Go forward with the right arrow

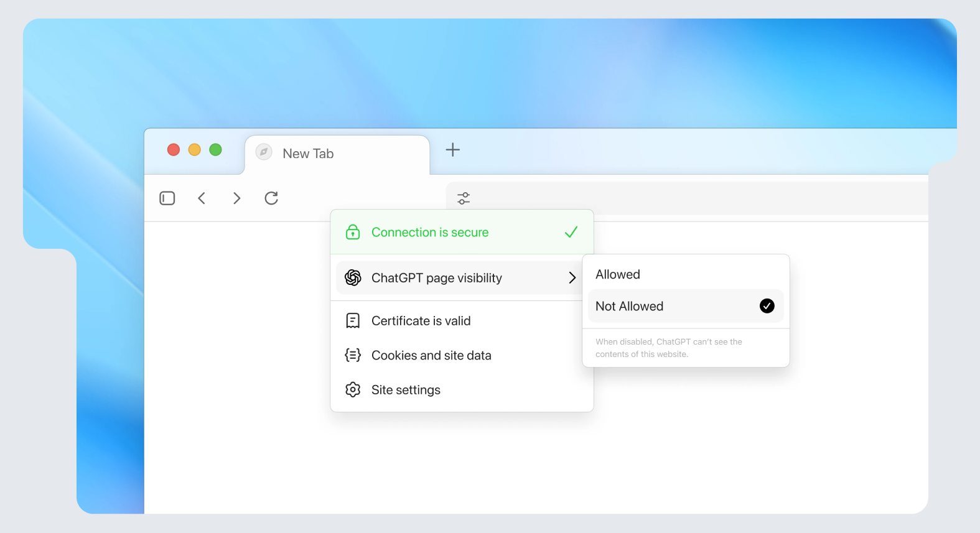pos(236,198)
